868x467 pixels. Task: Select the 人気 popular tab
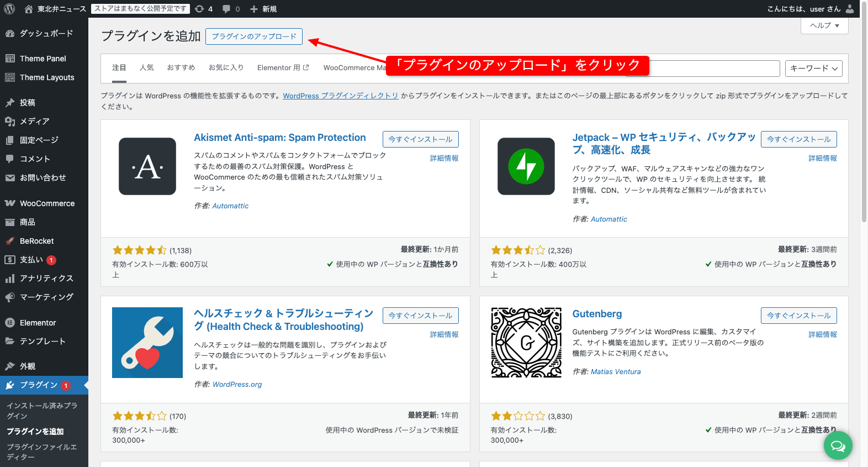coord(147,68)
